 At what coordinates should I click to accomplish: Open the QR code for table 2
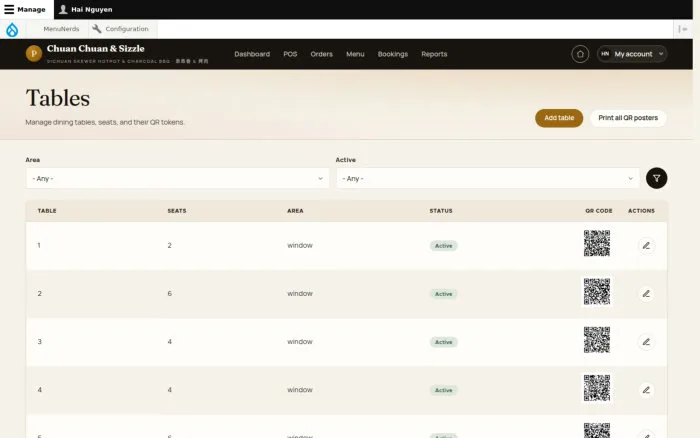point(597,292)
